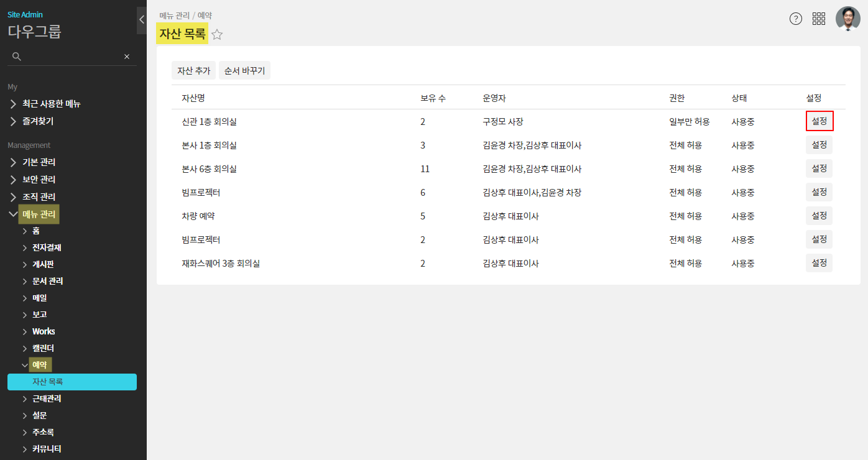Click the sidebar search magnifier icon

[17, 57]
